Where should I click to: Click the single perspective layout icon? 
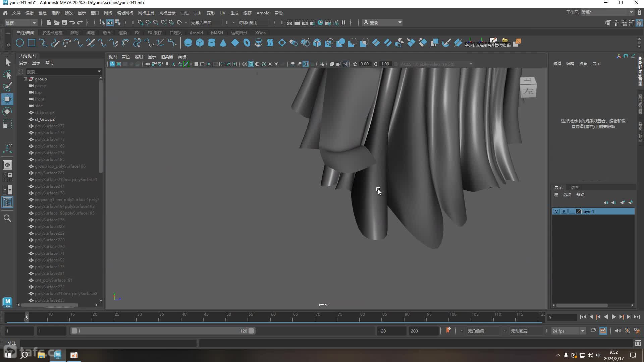(x=7, y=165)
